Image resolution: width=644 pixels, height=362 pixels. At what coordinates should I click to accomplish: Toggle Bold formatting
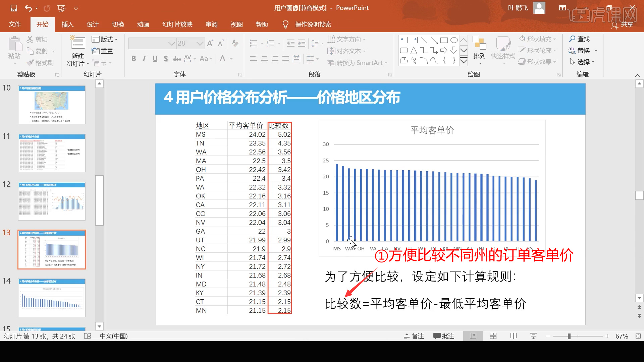pos(133,59)
